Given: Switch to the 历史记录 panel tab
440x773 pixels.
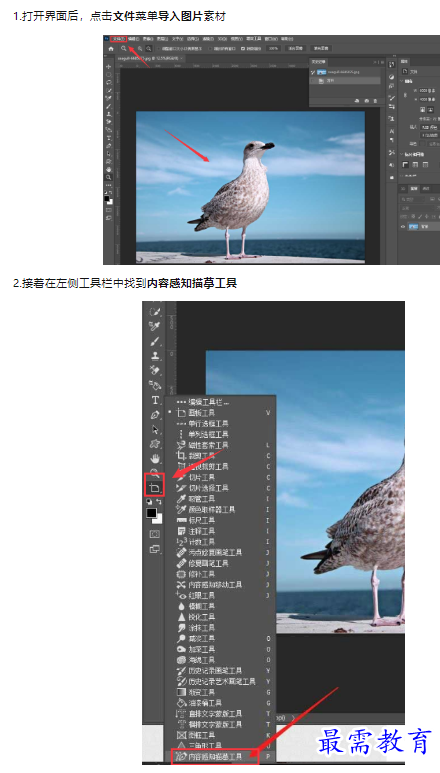Looking at the screenshot, I should [320, 62].
